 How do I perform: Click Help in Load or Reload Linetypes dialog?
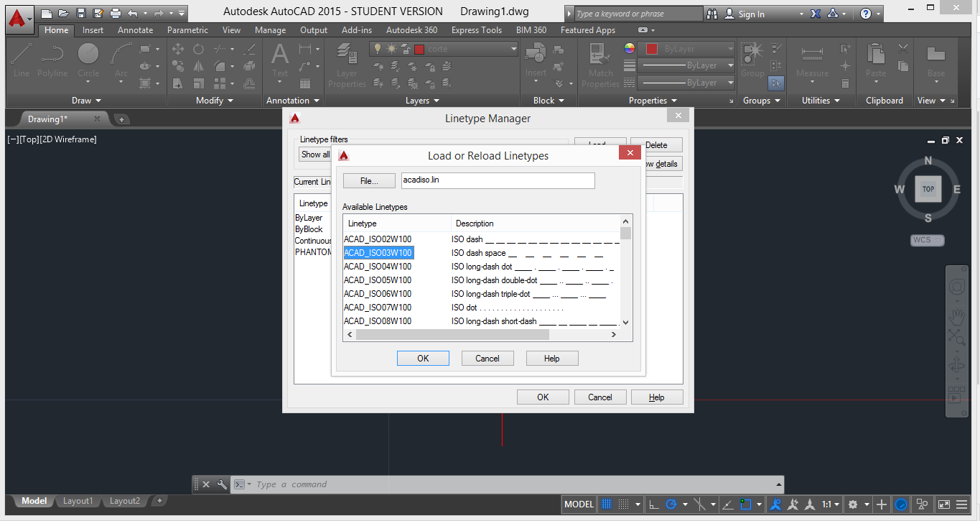pos(552,358)
